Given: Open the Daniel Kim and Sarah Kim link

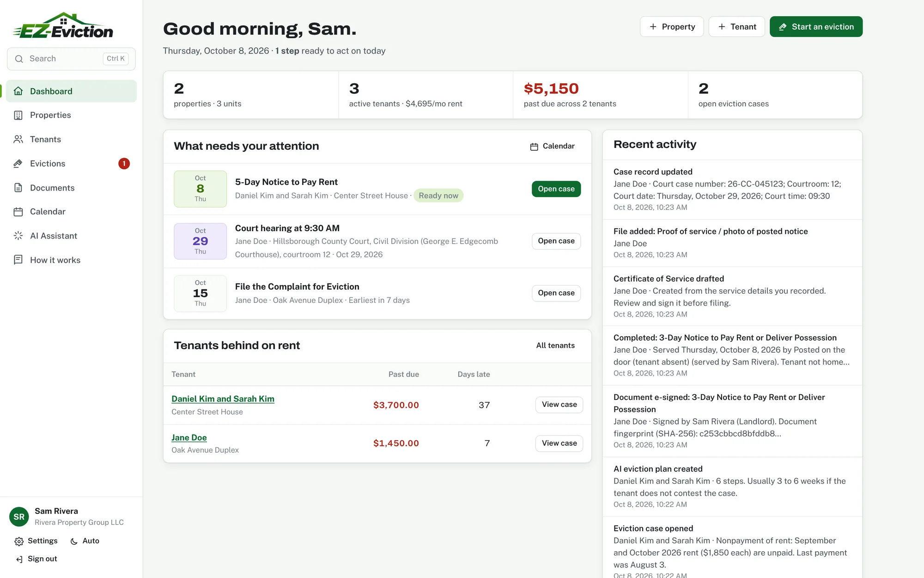Looking at the screenshot, I should 223,399.
